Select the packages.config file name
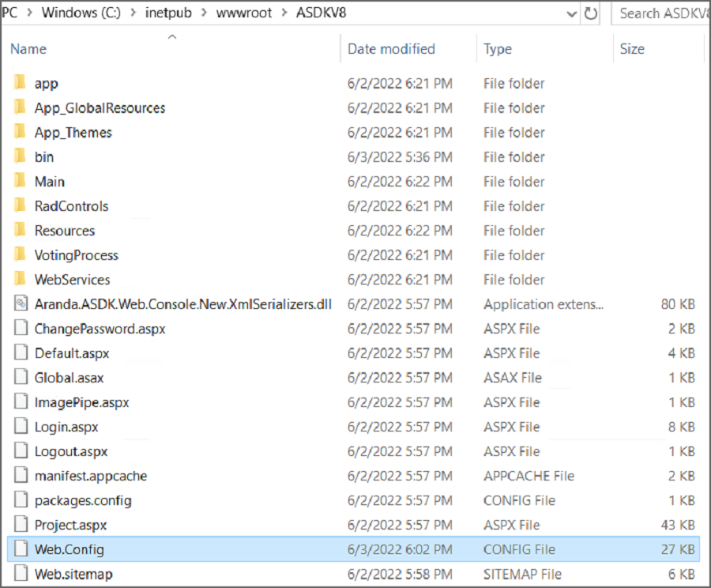Screen dimensions: 711x588 (x=84, y=500)
